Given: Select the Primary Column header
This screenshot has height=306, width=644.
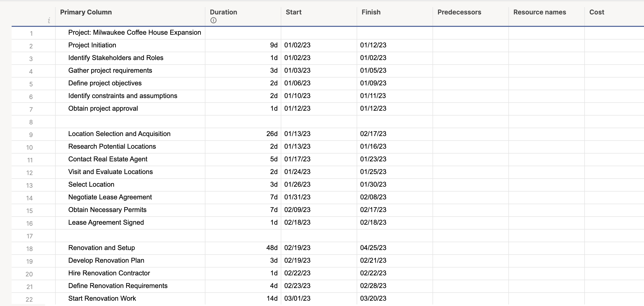Looking at the screenshot, I should pyautogui.click(x=85, y=12).
